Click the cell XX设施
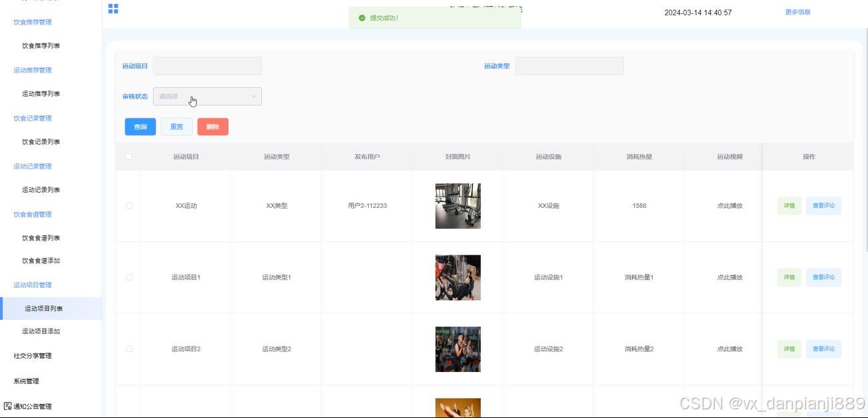The width and height of the screenshot is (868, 418). coord(549,205)
